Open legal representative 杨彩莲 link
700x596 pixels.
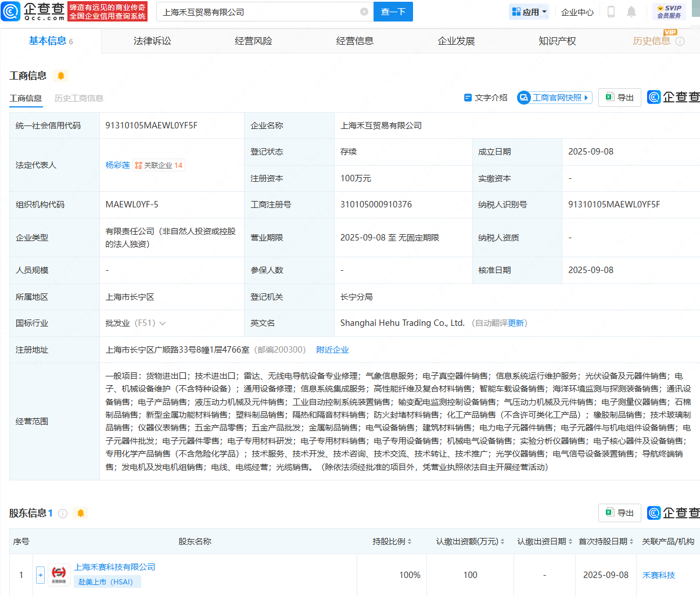(117, 165)
